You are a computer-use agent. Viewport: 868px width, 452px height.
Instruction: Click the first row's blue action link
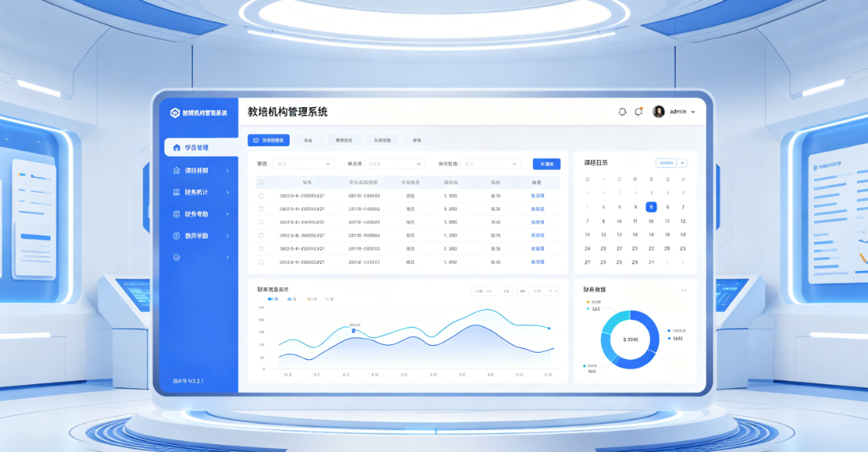537,195
